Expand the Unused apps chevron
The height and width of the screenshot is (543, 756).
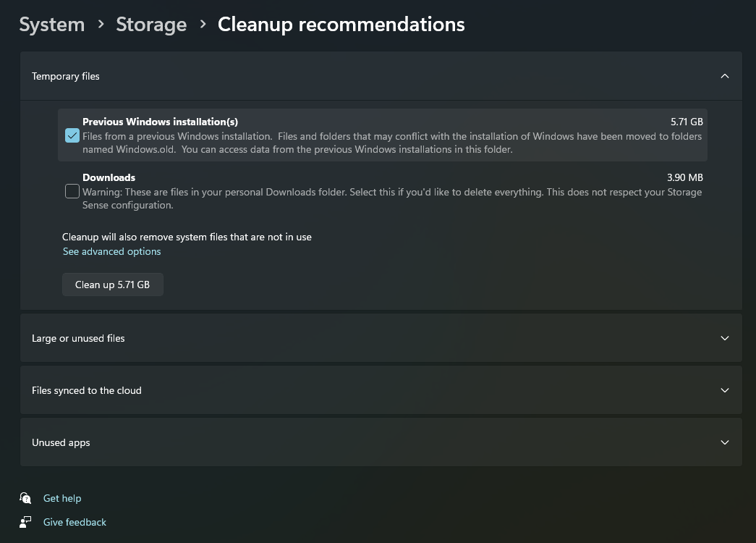(725, 442)
